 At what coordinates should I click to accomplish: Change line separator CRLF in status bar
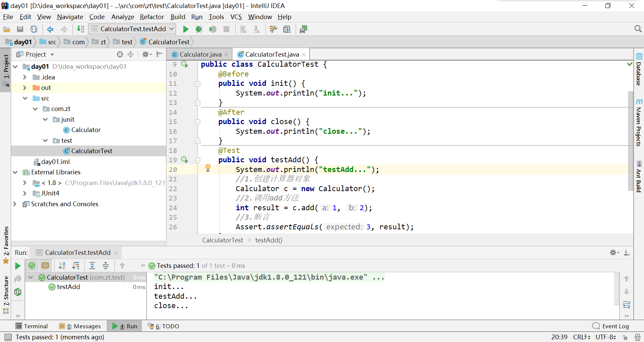(582, 337)
